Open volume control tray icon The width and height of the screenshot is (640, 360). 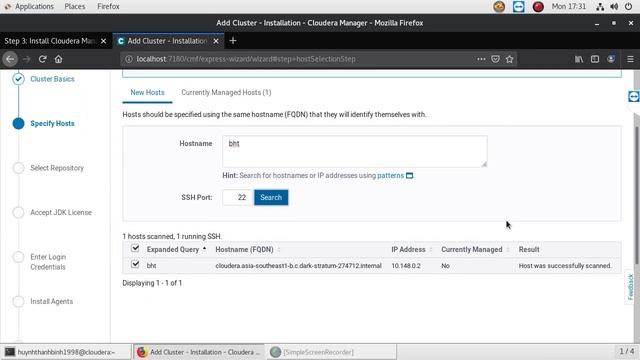coord(614,7)
